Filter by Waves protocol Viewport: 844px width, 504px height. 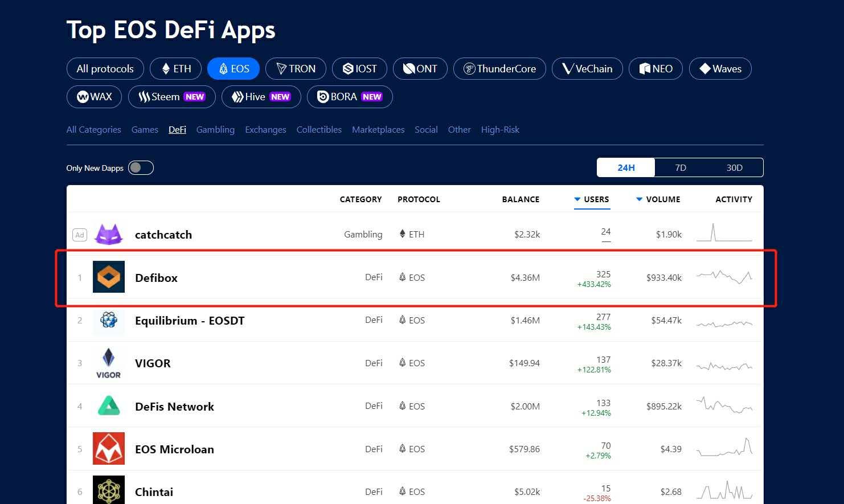[x=720, y=68]
